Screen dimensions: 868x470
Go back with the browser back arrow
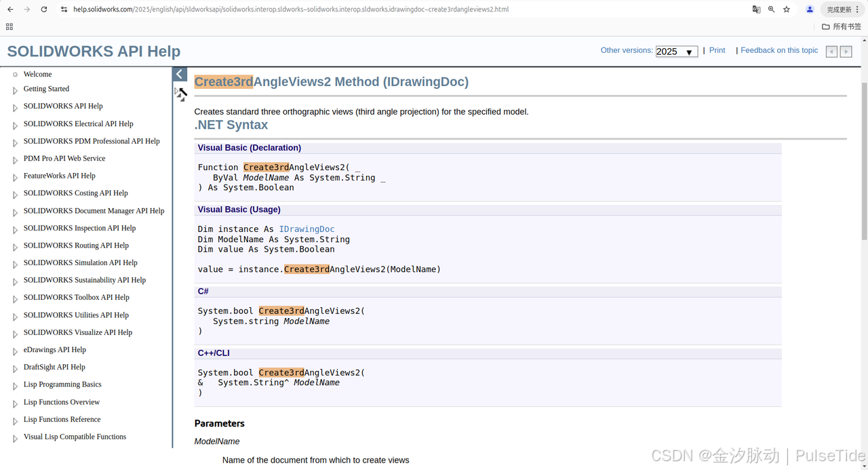(x=10, y=9)
